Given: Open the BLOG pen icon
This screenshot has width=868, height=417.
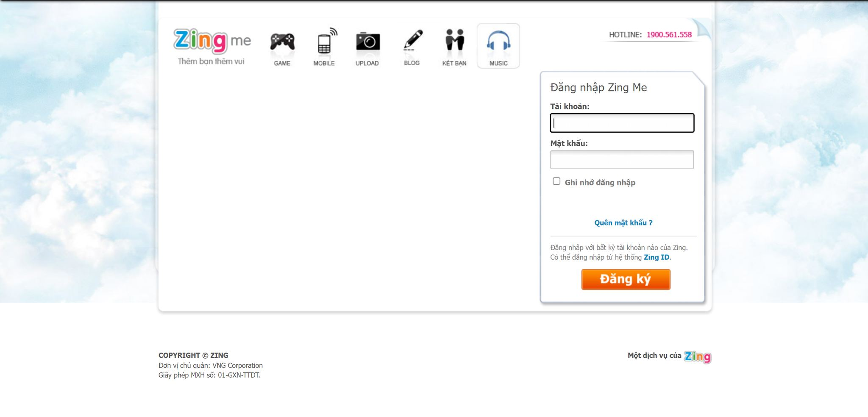Looking at the screenshot, I should click(x=412, y=41).
